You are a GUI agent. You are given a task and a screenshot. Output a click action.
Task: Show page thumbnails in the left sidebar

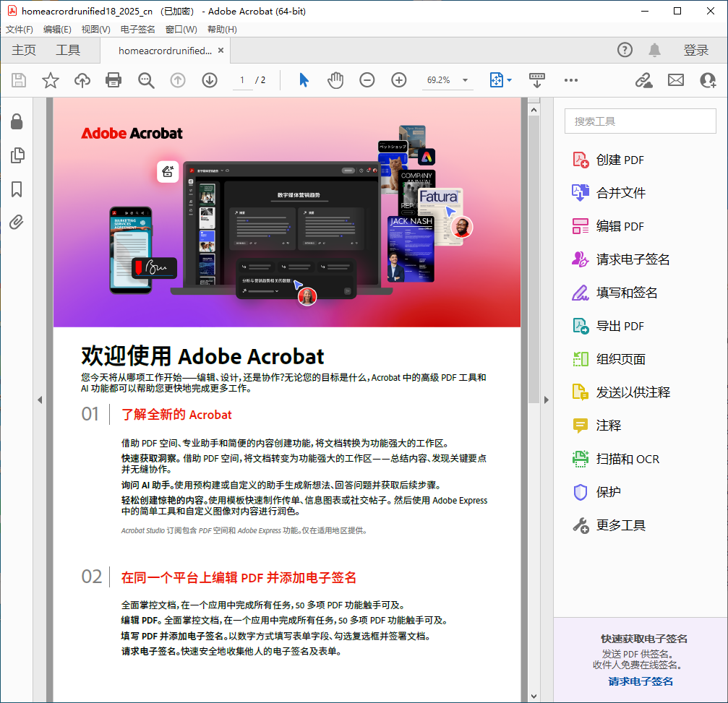click(x=17, y=155)
